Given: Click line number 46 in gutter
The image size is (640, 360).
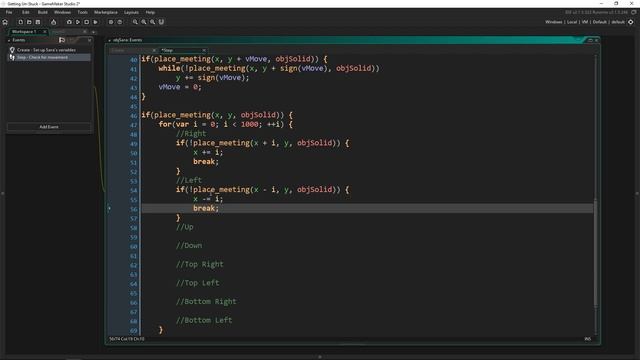Looking at the screenshot, I should [x=133, y=116].
